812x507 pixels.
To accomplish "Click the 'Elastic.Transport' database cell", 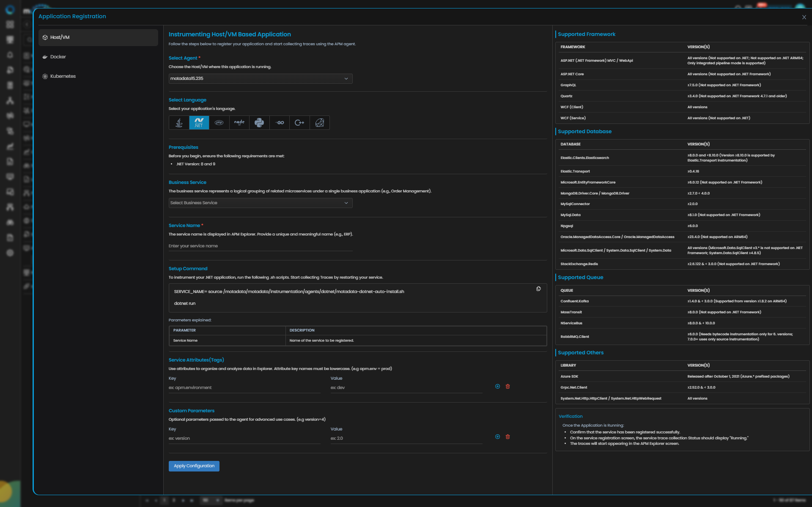I will 575,171.
